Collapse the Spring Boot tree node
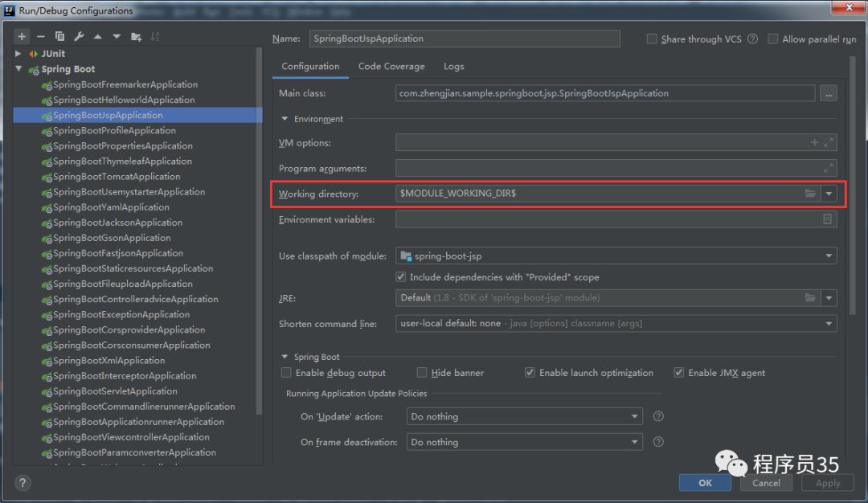The width and height of the screenshot is (868, 503). (18, 68)
